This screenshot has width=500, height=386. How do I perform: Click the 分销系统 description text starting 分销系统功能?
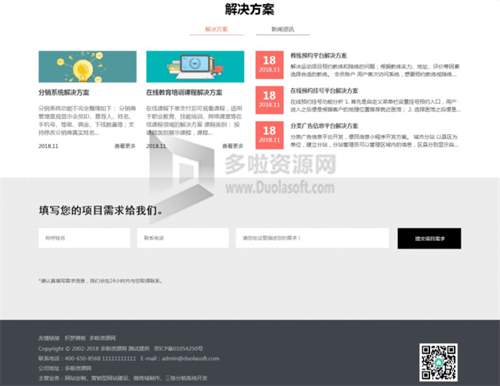tap(87, 121)
